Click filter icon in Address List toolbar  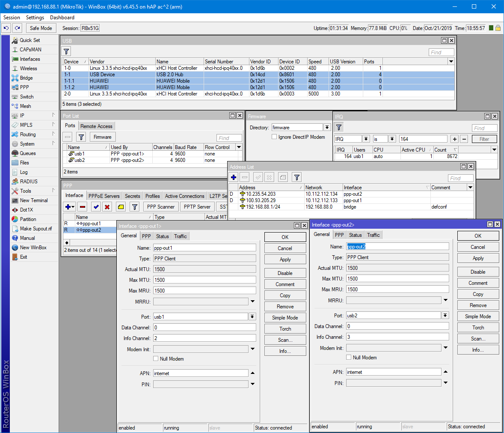pyautogui.click(x=296, y=177)
